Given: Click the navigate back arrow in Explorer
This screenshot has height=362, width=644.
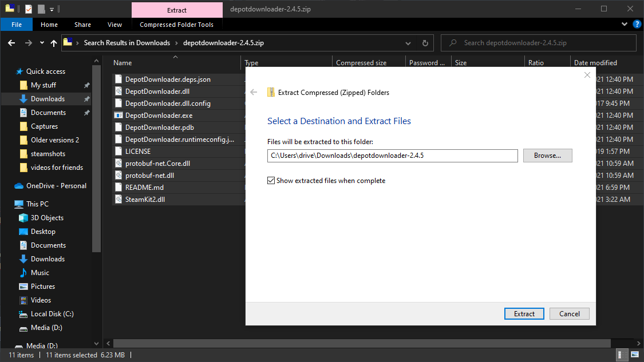Looking at the screenshot, I should [11, 43].
